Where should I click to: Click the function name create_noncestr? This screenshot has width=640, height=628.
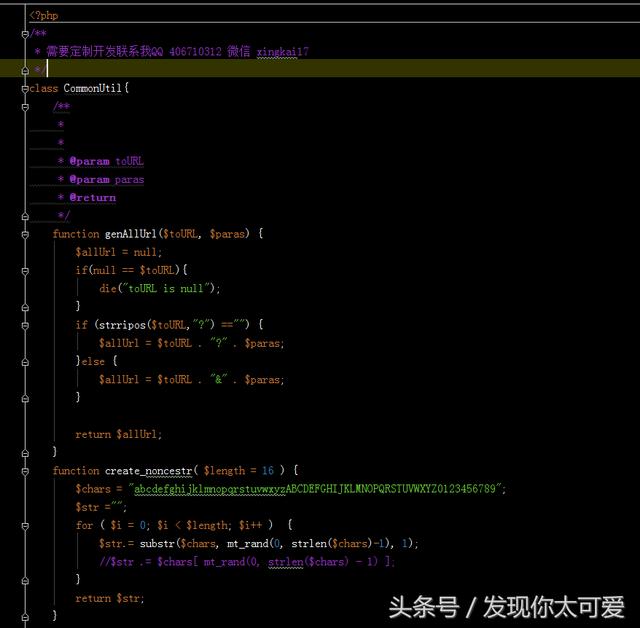coord(148,471)
